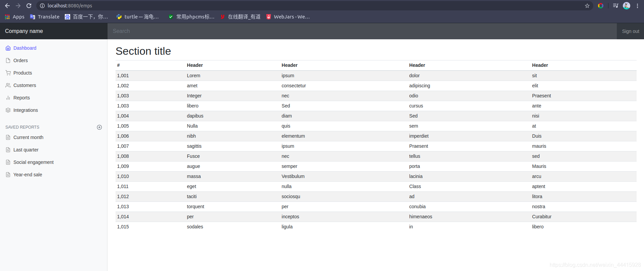Click the Sign out link
This screenshot has width=644, height=271.
coord(631,31)
